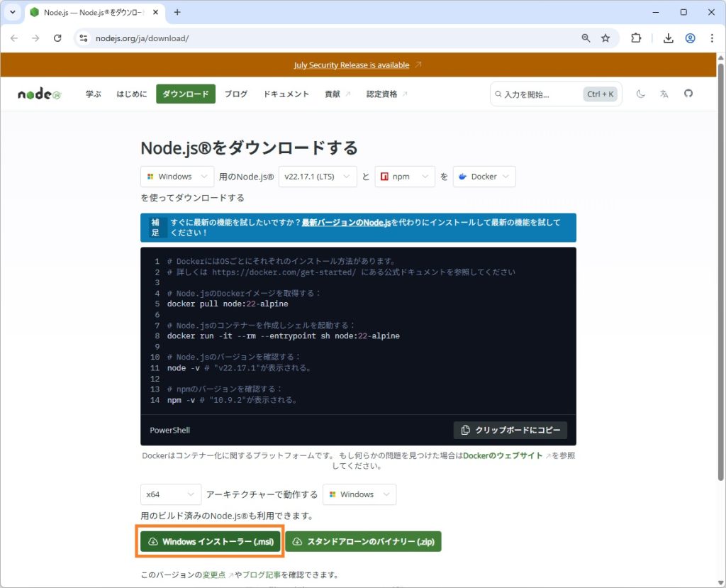Select the ダウンロード navigation item
This screenshot has height=588, width=726.
coord(186,94)
